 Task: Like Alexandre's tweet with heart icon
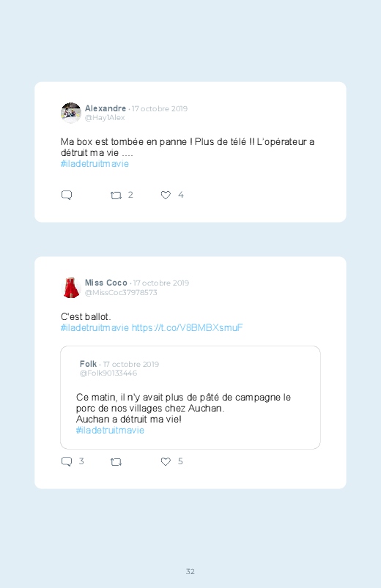(x=166, y=195)
